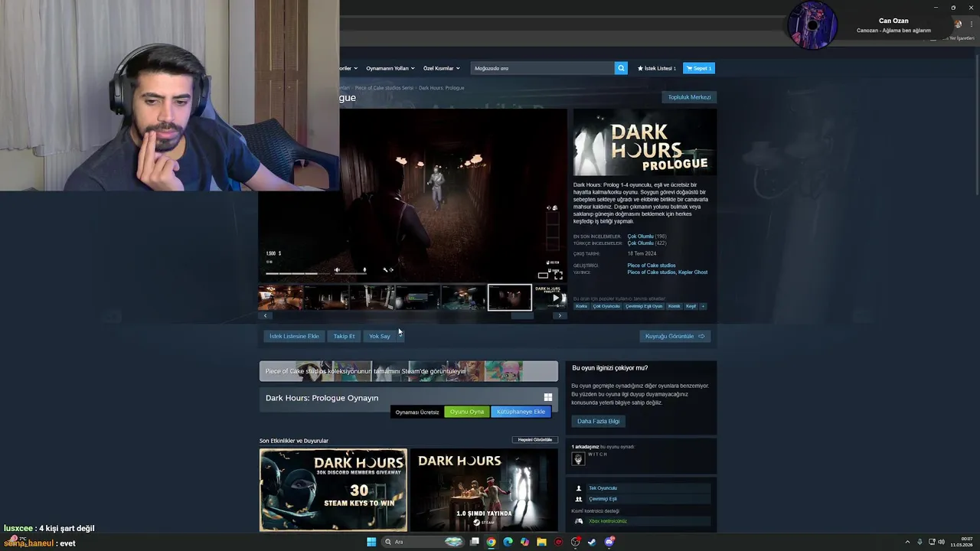Open publisher Kepler Ghost link
Screen dimensions: 980x551
coord(694,272)
